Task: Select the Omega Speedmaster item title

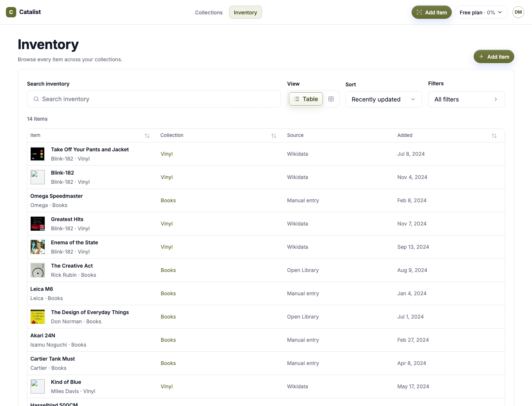Action: click(x=57, y=196)
